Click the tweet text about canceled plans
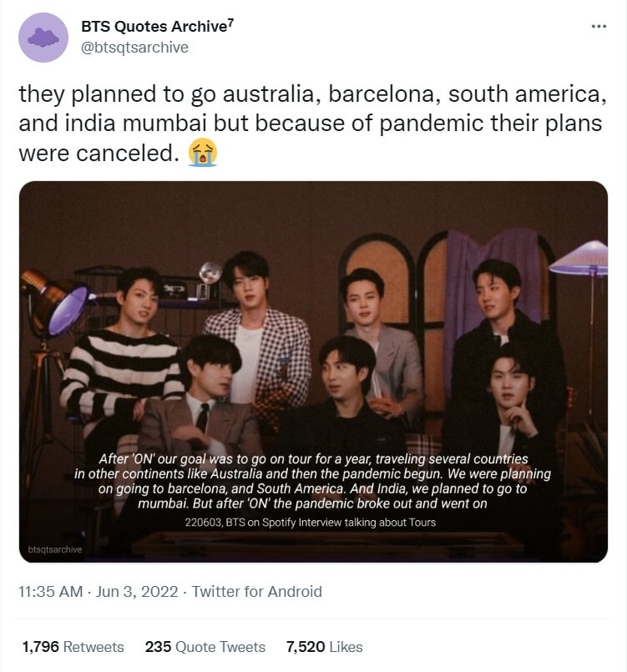The height and width of the screenshot is (672, 627). click(x=311, y=124)
